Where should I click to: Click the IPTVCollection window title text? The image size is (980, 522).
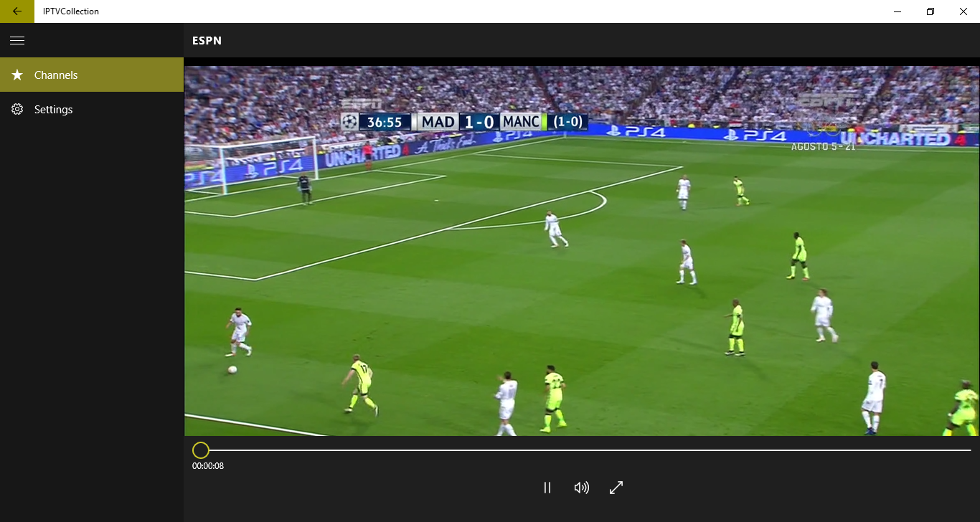[71, 11]
